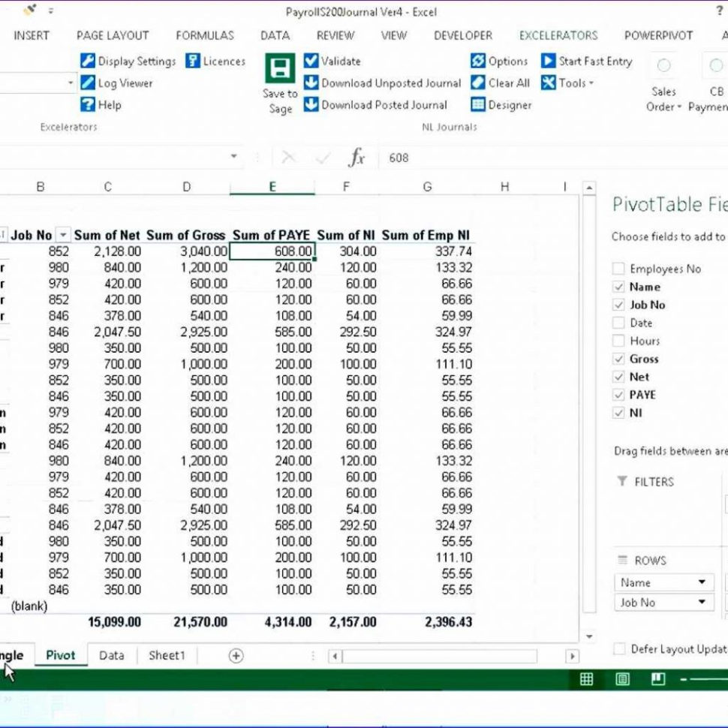Enable the Employees No field checkbox

618,269
